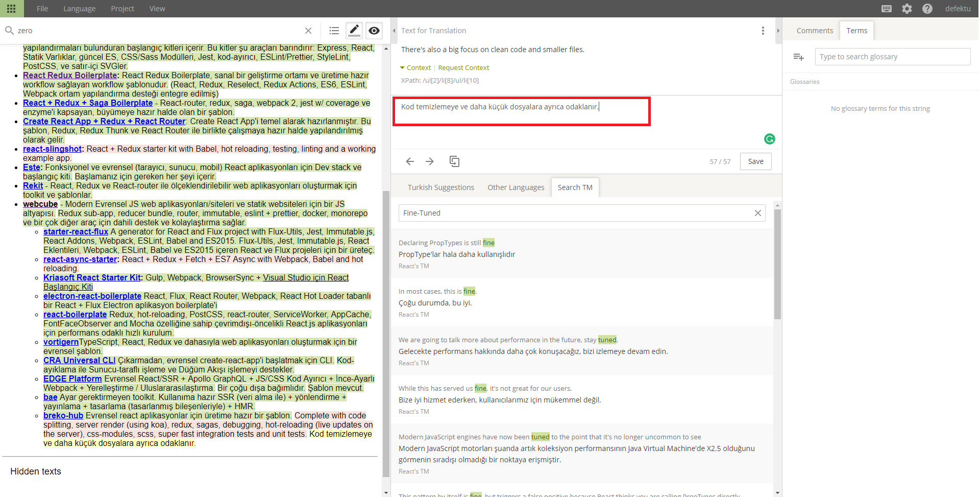Go to previous string arrow

410,161
